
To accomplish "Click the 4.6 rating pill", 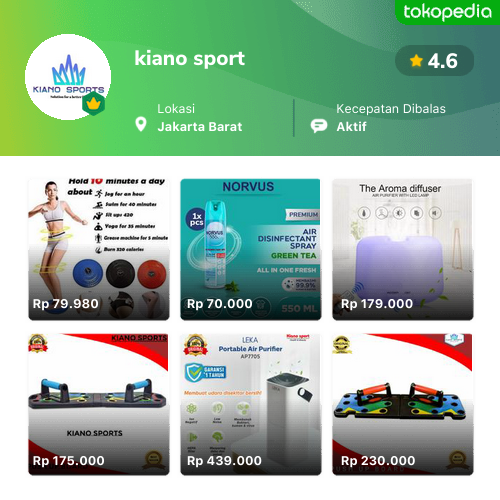I will point(434,61).
